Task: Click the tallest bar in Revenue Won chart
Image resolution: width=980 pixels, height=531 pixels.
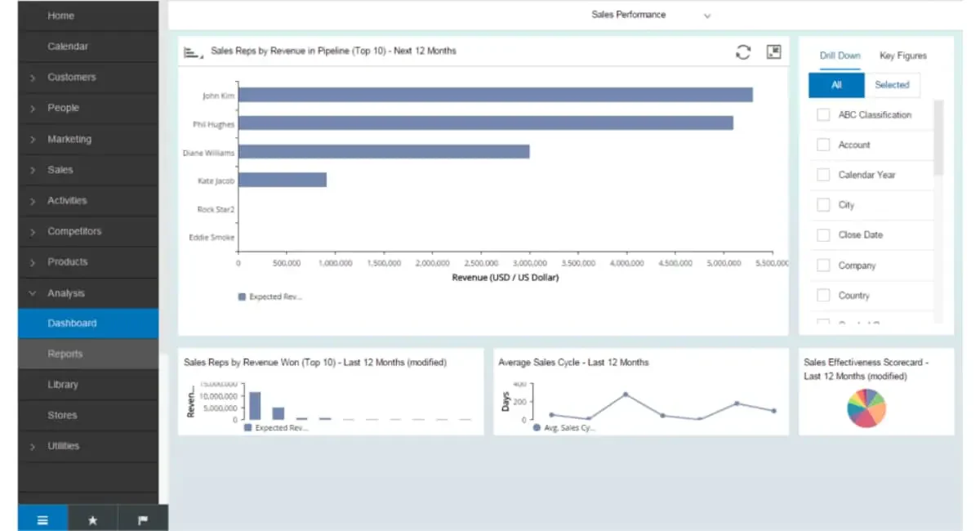Action: tap(255, 406)
